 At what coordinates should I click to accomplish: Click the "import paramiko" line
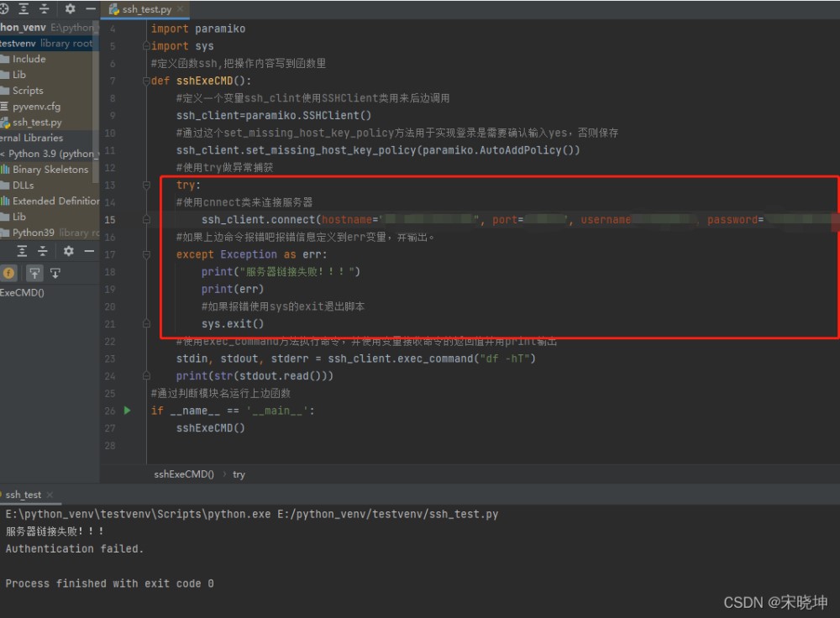click(x=197, y=29)
